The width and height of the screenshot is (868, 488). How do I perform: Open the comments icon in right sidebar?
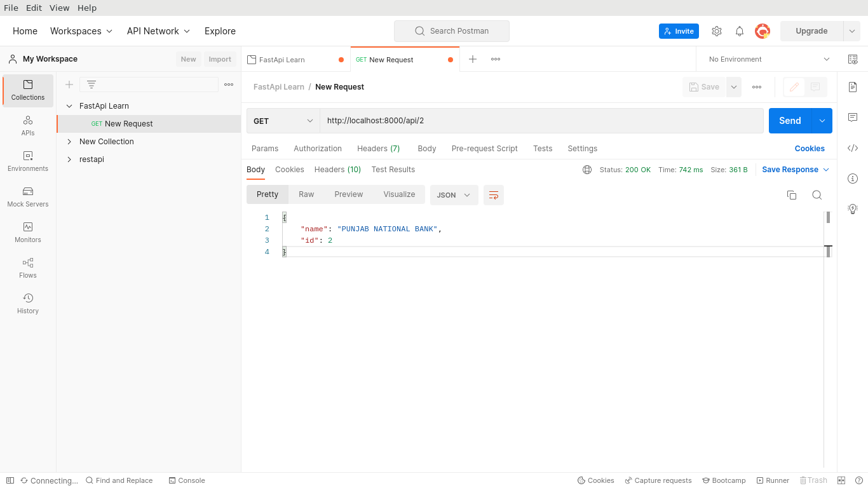(x=853, y=118)
